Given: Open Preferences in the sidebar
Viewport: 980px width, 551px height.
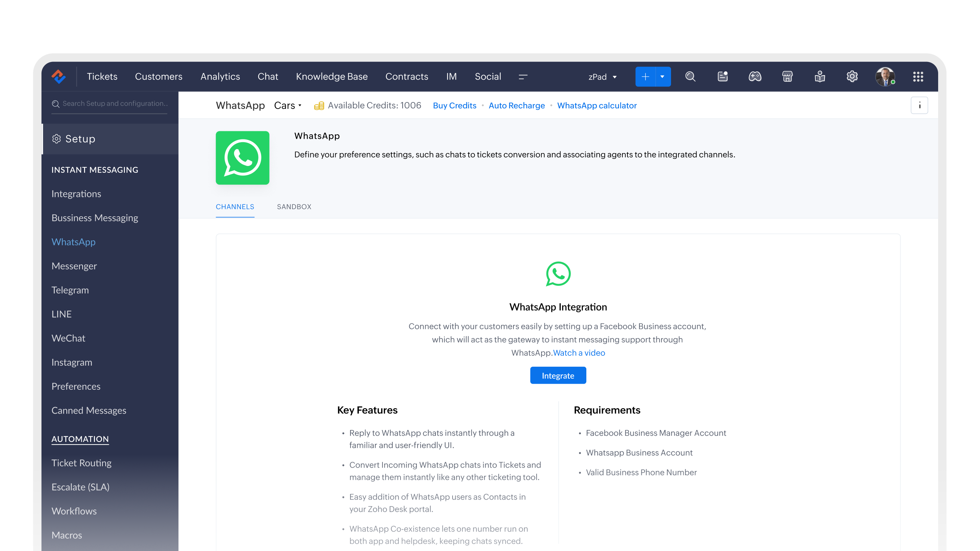Looking at the screenshot, I should [76, 386].
